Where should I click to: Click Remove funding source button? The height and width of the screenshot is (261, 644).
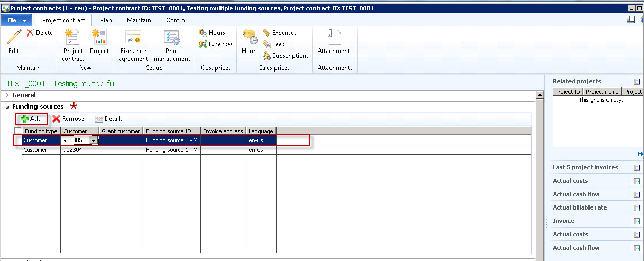click(x=68, y=119)
